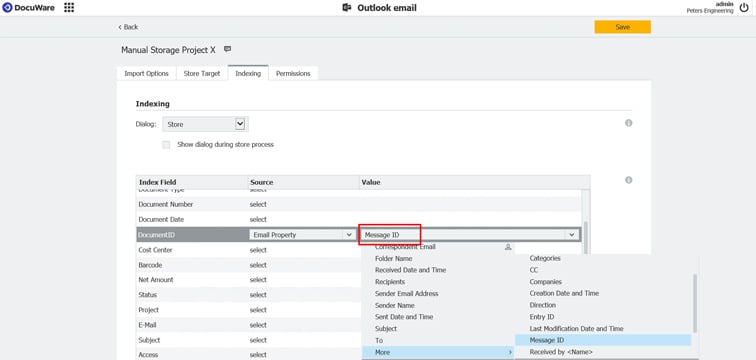Select Last Modification Date and Time
756x360 pixels.
click(576, 329)
